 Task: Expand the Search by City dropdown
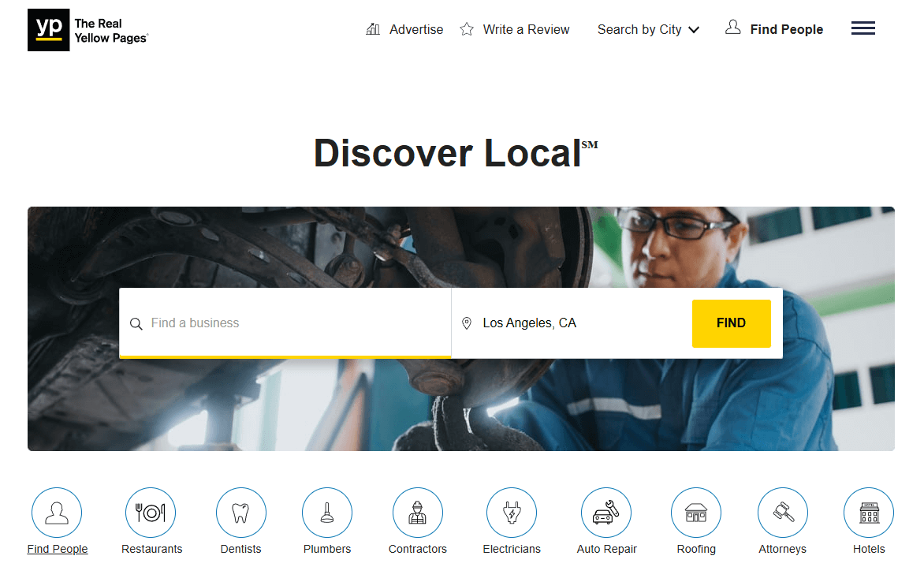[639, 29]
